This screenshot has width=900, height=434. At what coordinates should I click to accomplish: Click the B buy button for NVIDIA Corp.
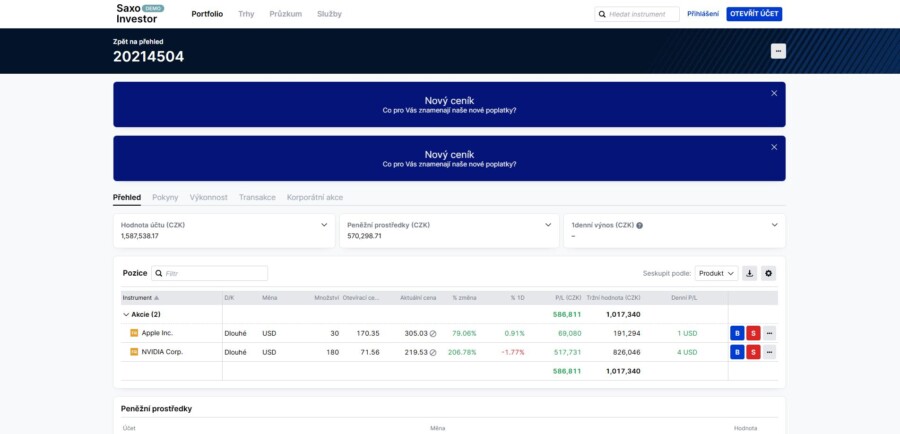tap(737, 352)
